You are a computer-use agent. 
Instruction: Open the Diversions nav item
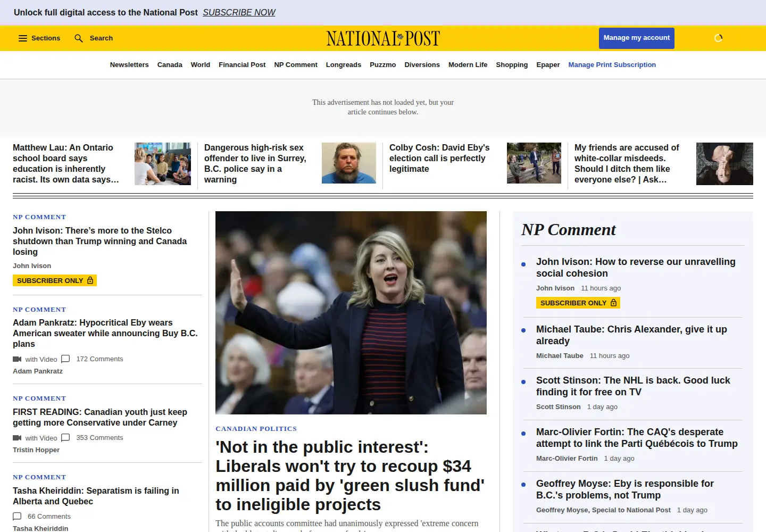pos(422,65)
